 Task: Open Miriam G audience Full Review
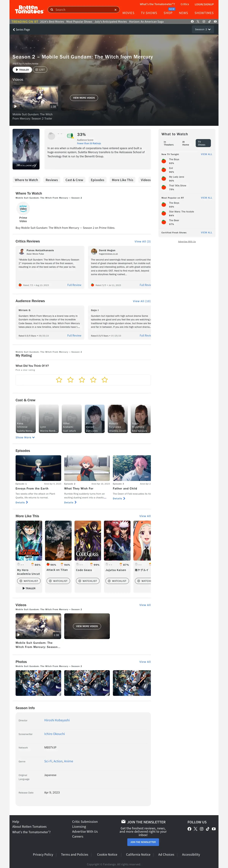point(74,336)
